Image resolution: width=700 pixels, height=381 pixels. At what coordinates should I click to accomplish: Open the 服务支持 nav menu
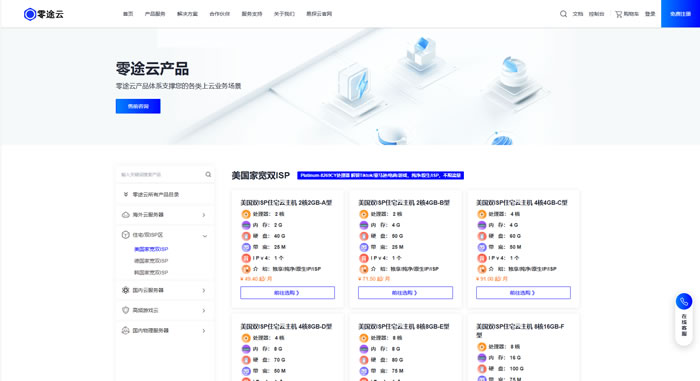[252, 14]
